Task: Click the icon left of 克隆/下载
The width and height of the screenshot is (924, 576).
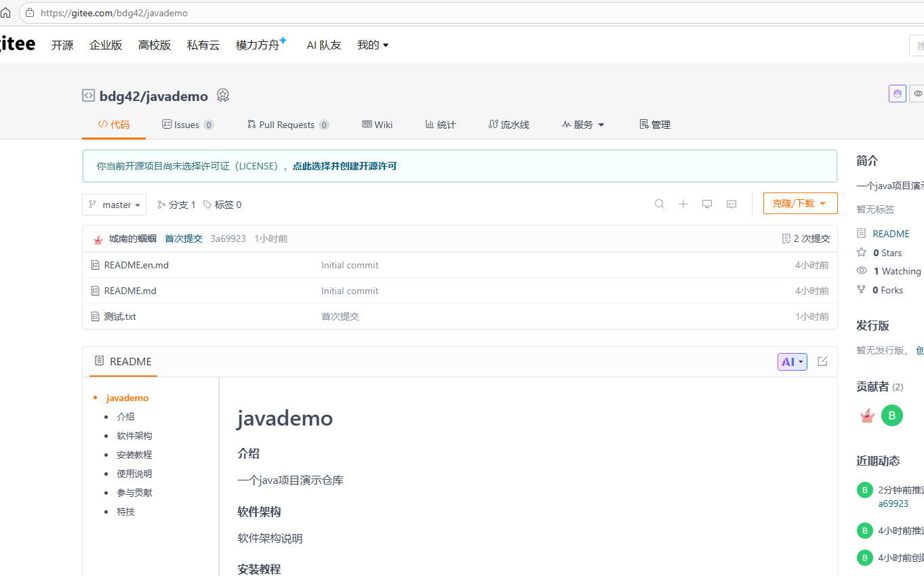Action: (731, 204)
